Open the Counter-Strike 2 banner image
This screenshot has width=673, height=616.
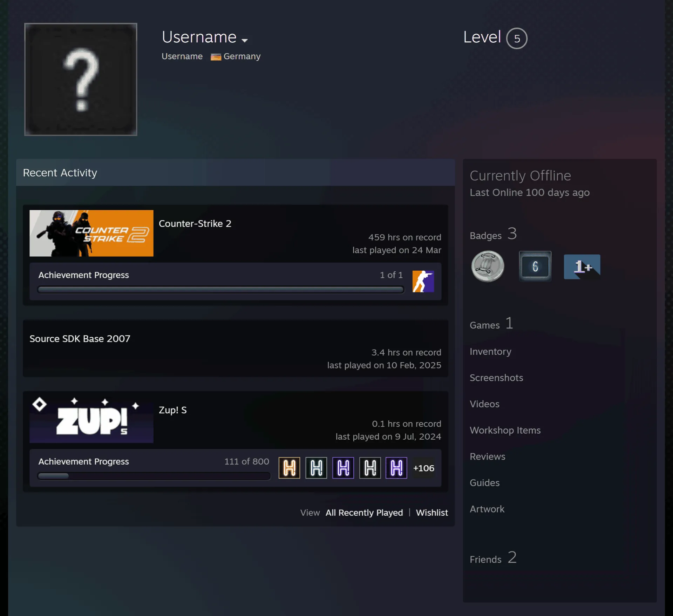click(91, 233)
